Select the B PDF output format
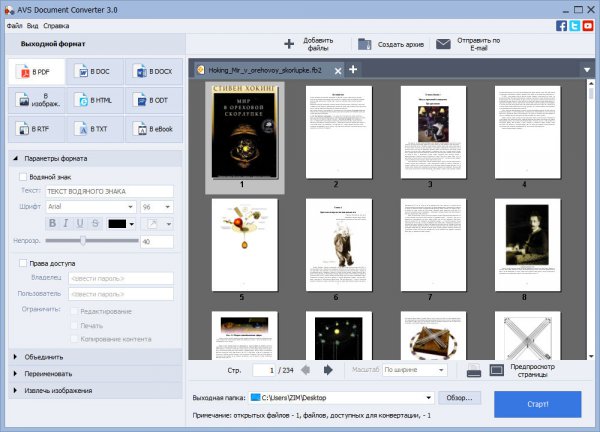 [x=37, y=72]
